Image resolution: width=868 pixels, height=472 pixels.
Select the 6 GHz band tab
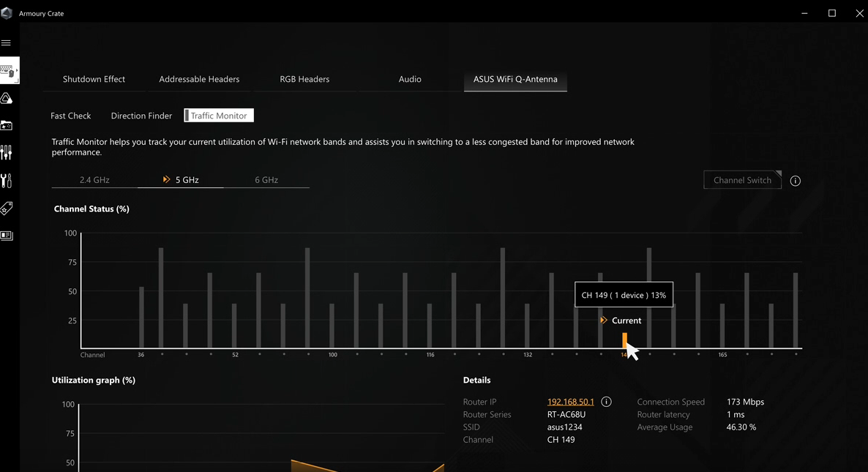click(x=266, y=180)
